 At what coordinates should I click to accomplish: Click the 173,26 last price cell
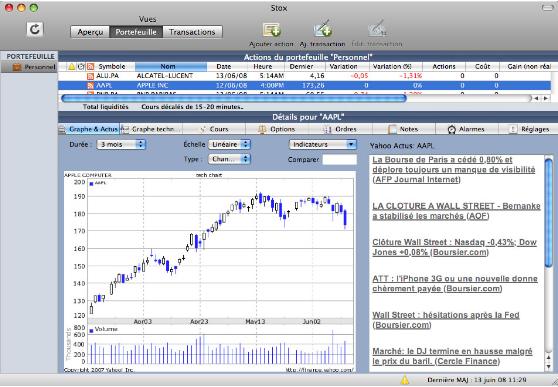coord(313,85)
